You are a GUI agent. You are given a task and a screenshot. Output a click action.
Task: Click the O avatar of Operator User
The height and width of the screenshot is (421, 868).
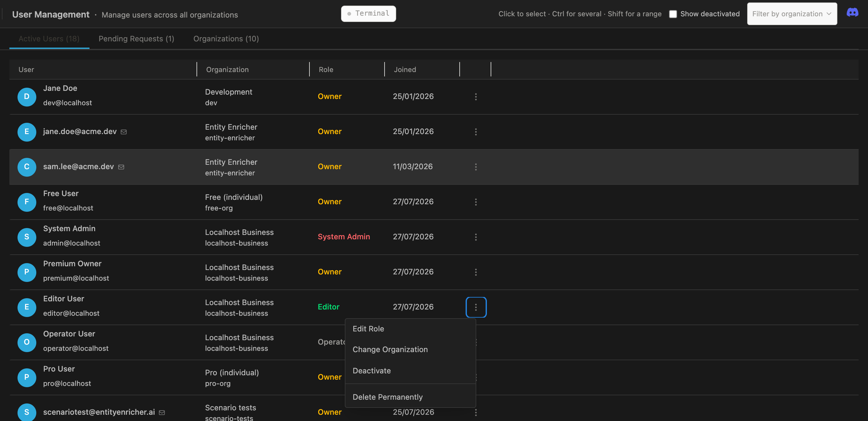pyautogui.click(x=27, y=342)
